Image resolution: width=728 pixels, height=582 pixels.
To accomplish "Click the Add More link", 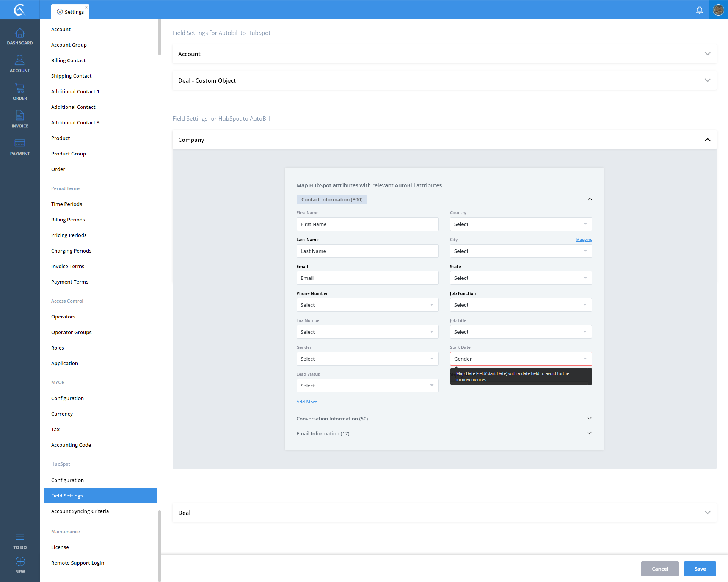I will point(307,402).
